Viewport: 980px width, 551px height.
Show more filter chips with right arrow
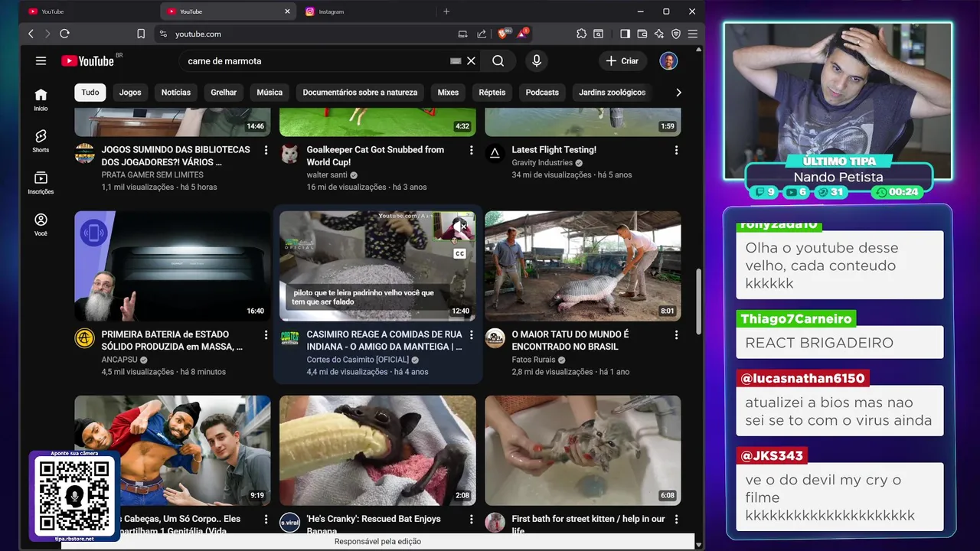[x=678, y=93]
